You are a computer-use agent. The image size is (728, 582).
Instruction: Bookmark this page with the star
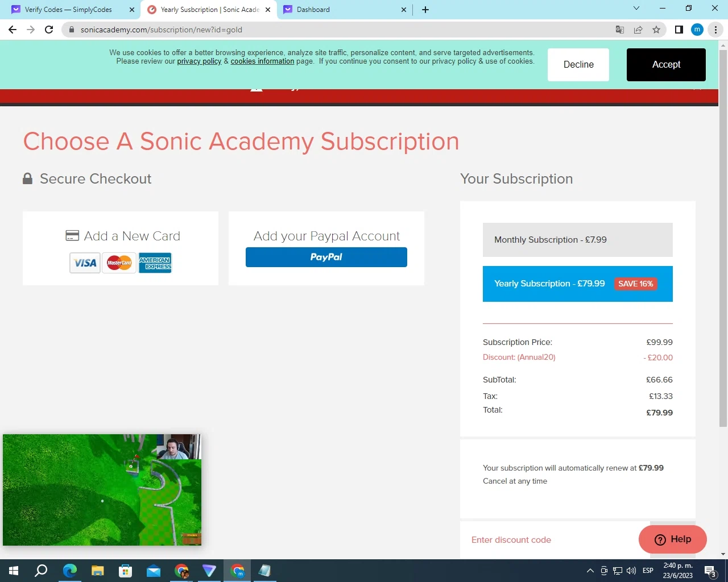click(656, 30)
